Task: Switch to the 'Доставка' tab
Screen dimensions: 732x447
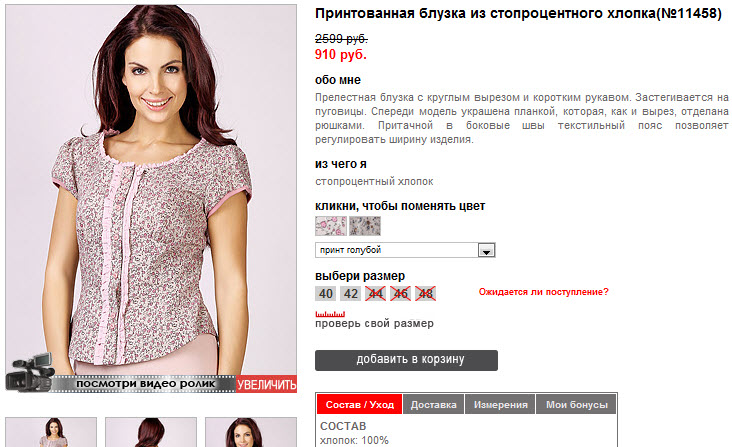Action: point(434,405)
